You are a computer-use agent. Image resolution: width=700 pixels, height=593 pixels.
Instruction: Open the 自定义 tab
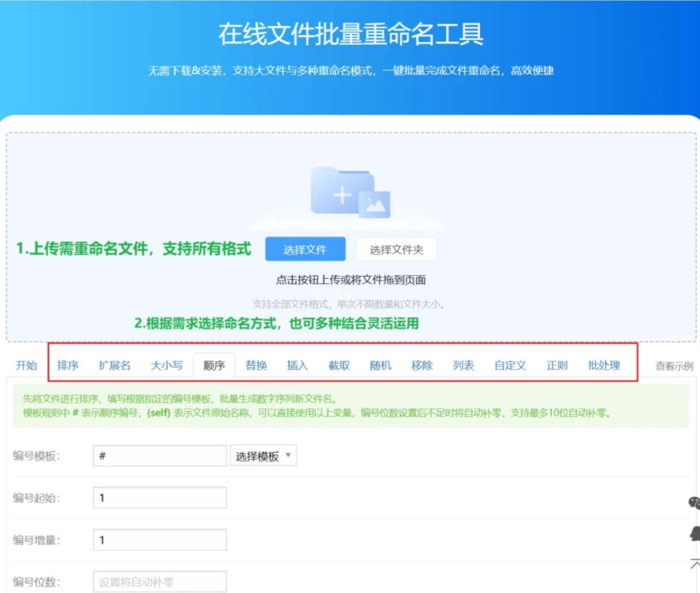click(x=510, y=365)
